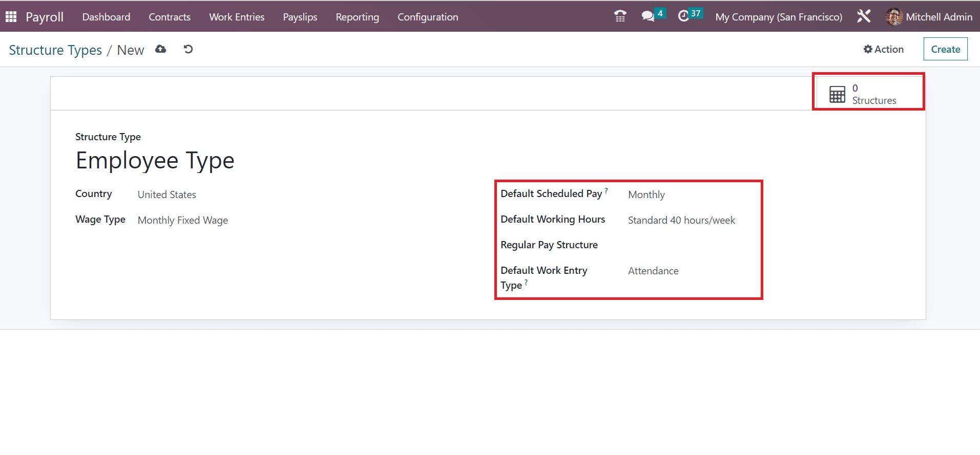Click the cloud save icon
980x455 pixels.
click(x=161, y=49)
